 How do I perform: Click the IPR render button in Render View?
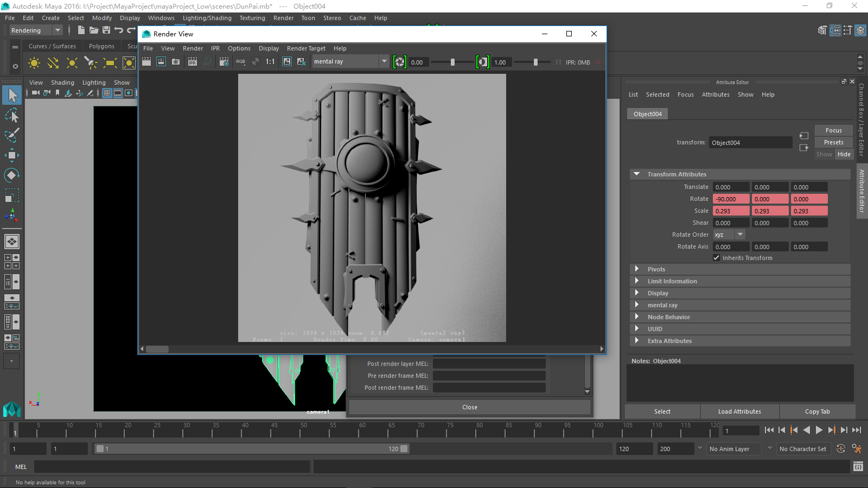(x=192, y=62)
